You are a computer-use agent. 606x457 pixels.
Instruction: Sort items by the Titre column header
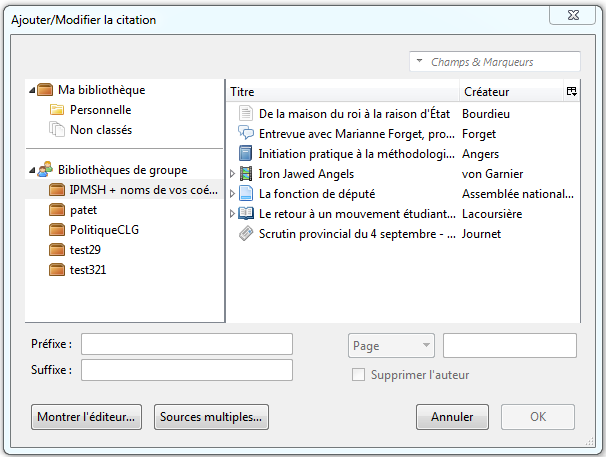point(342,92)
